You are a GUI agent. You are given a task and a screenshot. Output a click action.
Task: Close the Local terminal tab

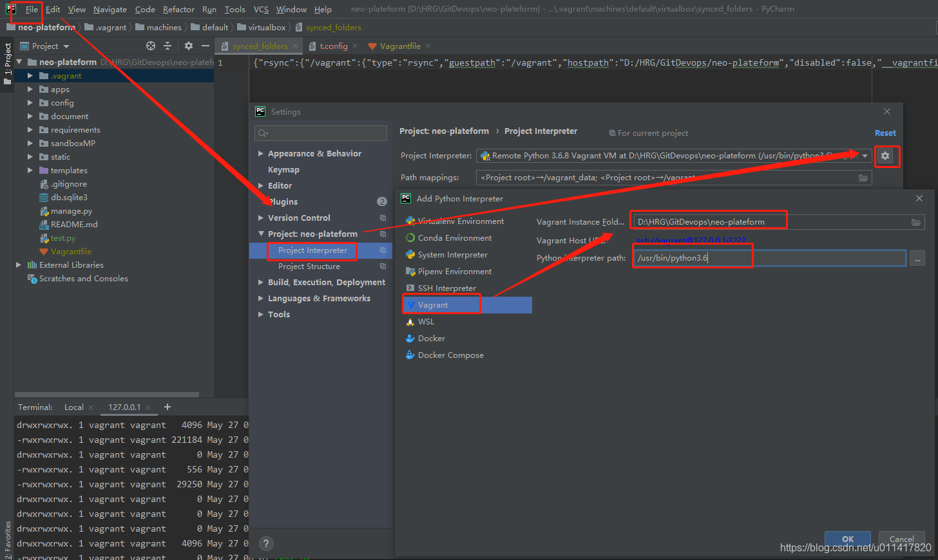[91, 407]
